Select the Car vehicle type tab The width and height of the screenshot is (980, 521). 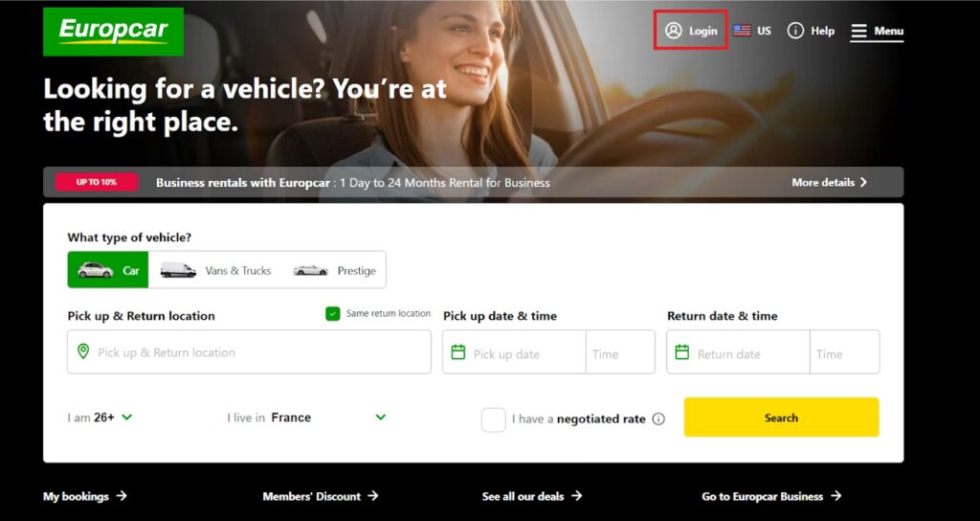click(108, 270)
